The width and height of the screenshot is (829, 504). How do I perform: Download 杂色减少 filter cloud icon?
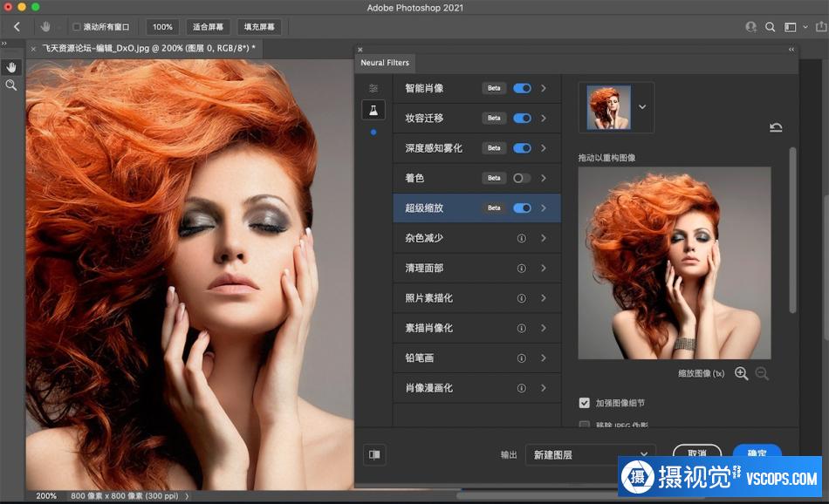point(521,238)
